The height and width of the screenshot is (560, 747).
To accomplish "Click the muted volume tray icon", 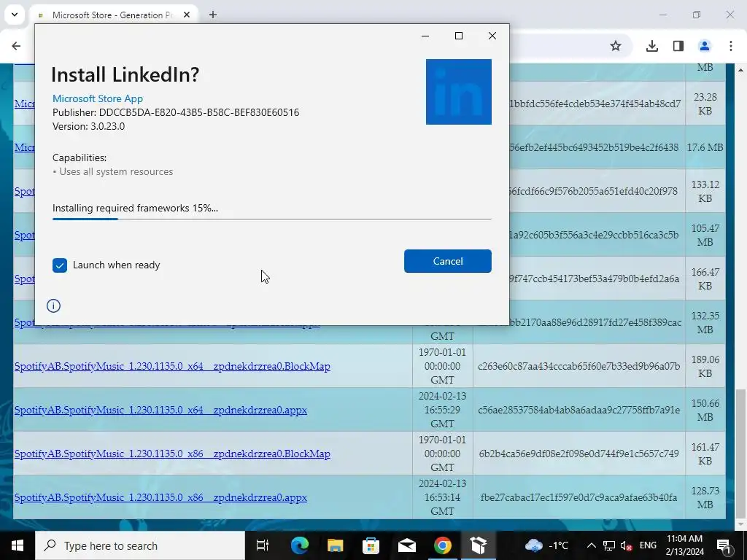I will coord(627,545).
